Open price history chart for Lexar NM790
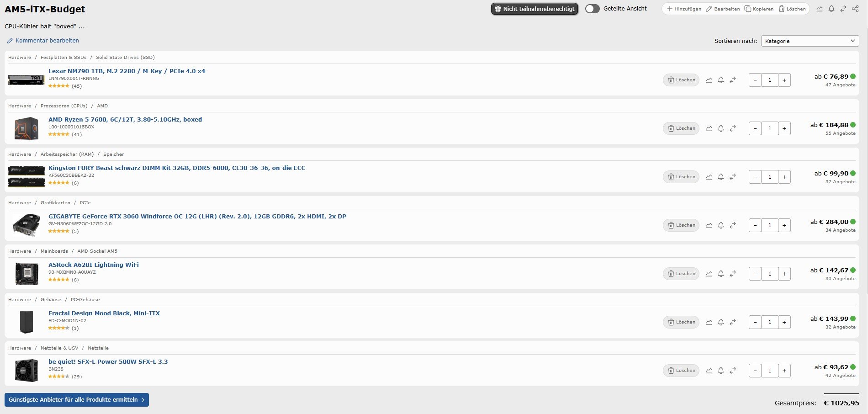This screenshot has height=414, width=868. 709,80
